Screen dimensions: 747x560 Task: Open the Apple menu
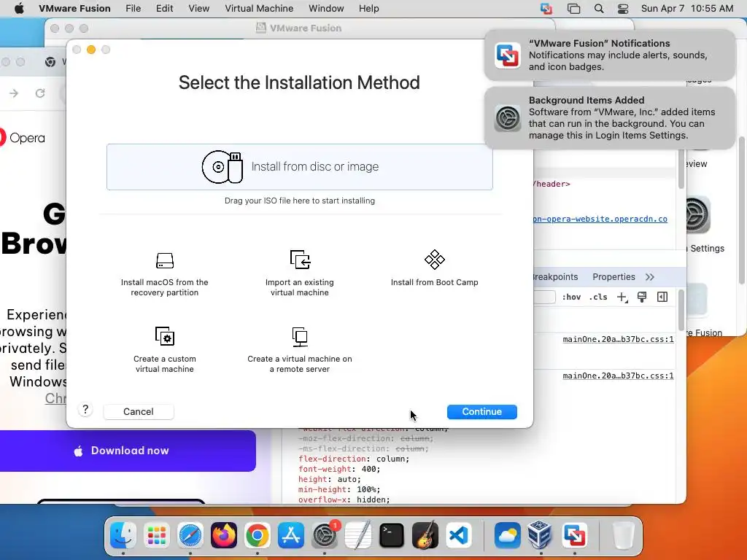pos(19,9)
